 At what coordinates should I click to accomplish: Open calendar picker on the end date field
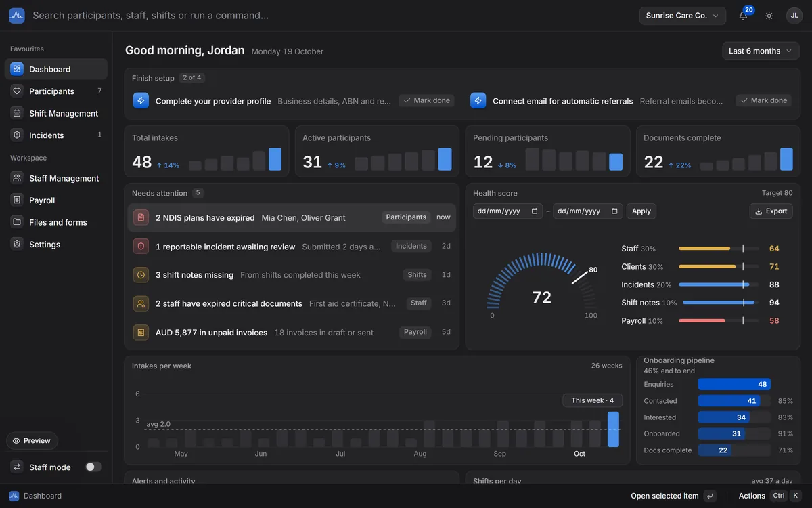(615, 211)
